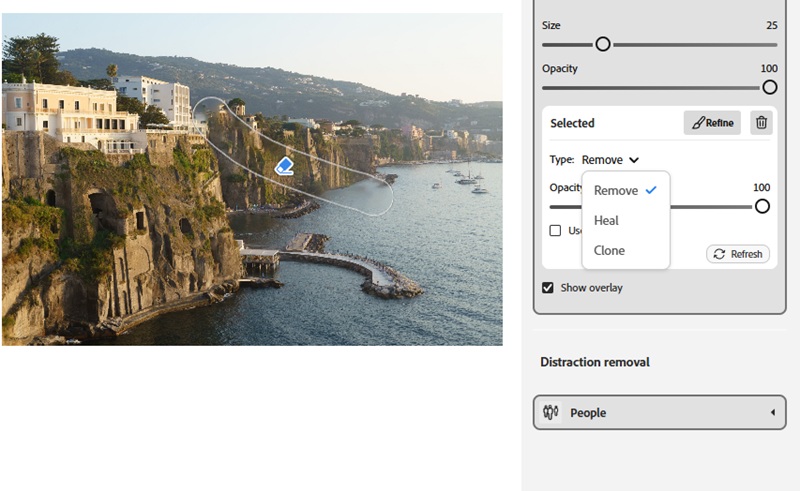This screenshot has width=800, height=491.
Task: Click the People icon in Distraction removal
Action: (x=551, y=412)
